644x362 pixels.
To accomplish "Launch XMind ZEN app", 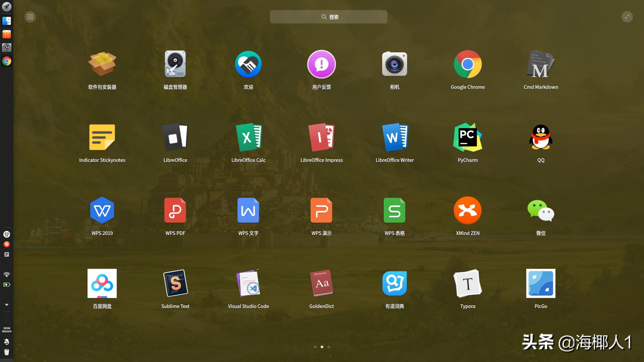I will [468, 210].
